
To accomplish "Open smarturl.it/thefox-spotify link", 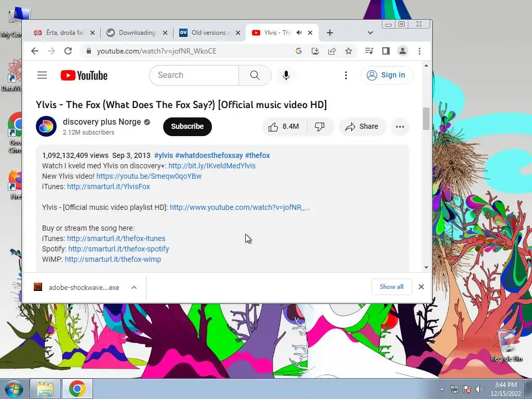I will tap(118, 249).
